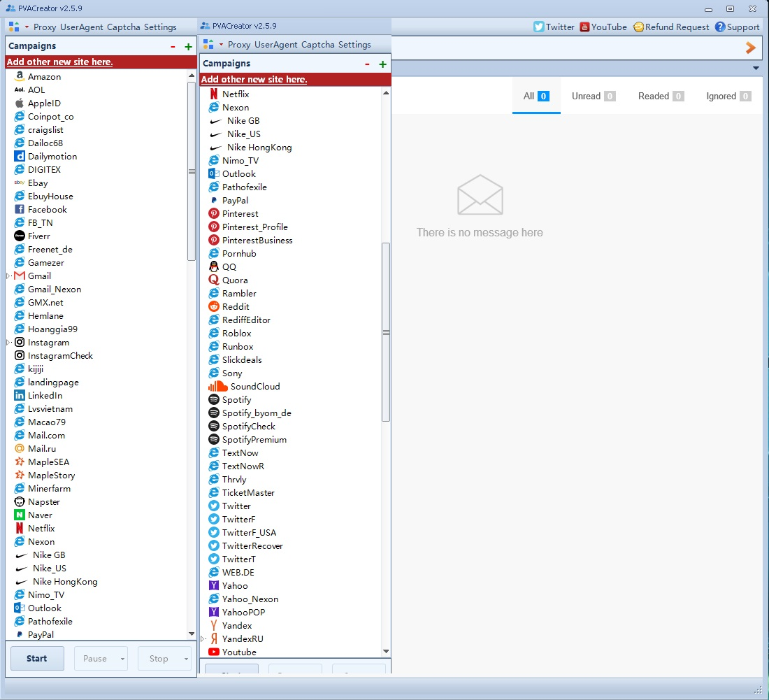Click the Dailymotion icon
The width and height of the screenshot is (769, 700).
[x=19, y=156]
